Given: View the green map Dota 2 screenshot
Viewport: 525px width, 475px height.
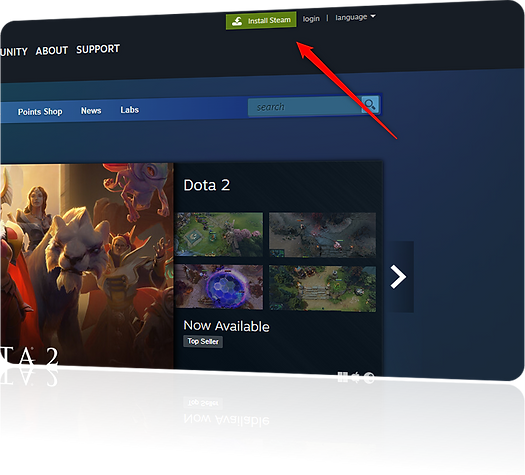Looking at the screenshot, I should 219,234.
